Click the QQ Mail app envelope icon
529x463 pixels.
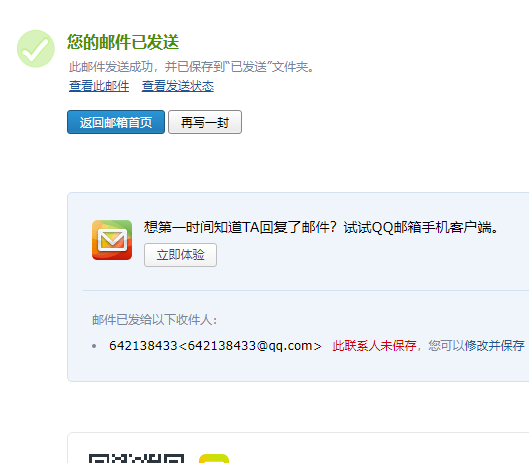click(x=112, y=240)
